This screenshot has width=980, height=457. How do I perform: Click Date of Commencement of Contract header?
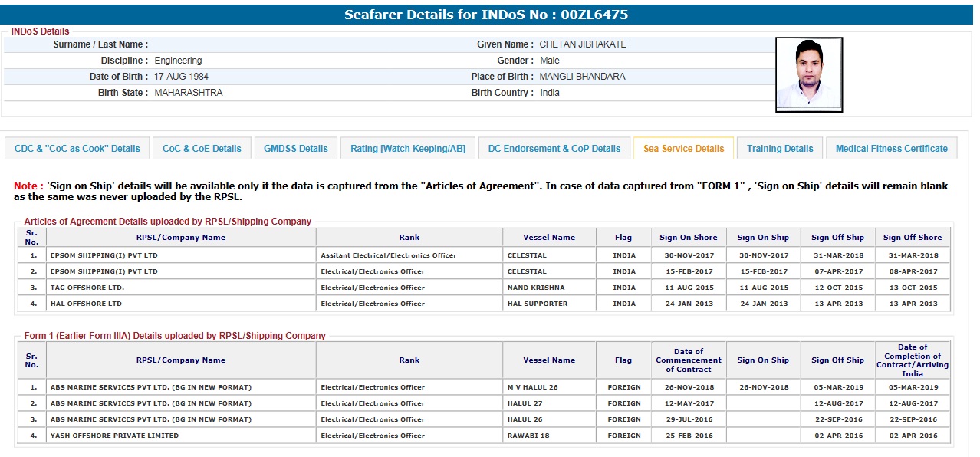[x=688, y=360]
